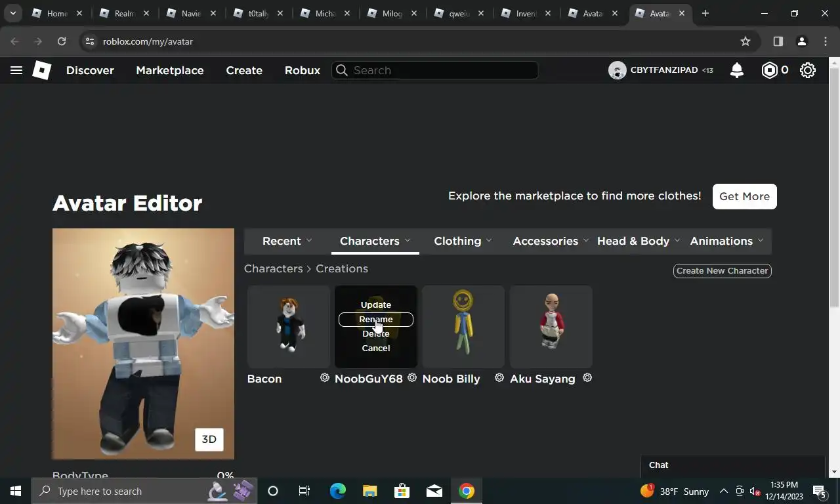Open Microsoft Store from taskbar
The height and width of the screenshot is (504, 840).
point(402,491)
